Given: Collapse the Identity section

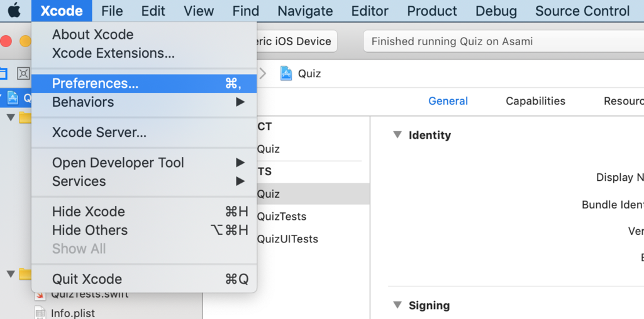Looking at the screenshot, I should 397,135.
